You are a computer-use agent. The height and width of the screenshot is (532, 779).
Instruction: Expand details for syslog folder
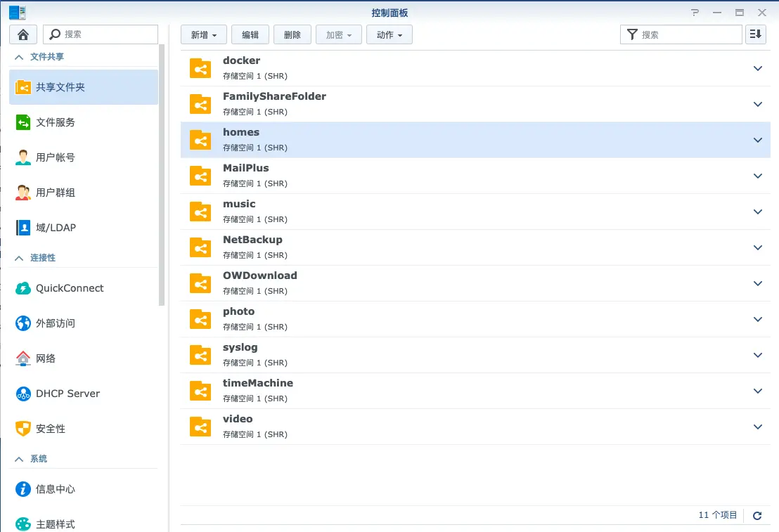(x=758, y=355)
